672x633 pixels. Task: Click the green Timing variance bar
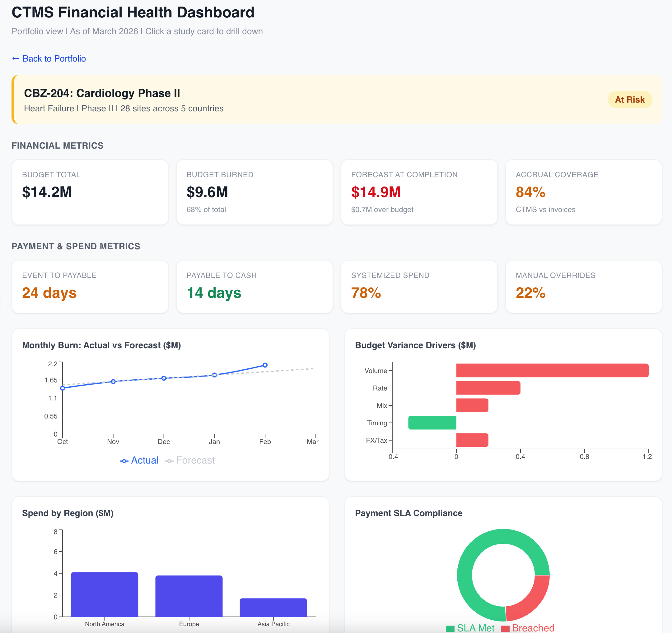point(432,423)
